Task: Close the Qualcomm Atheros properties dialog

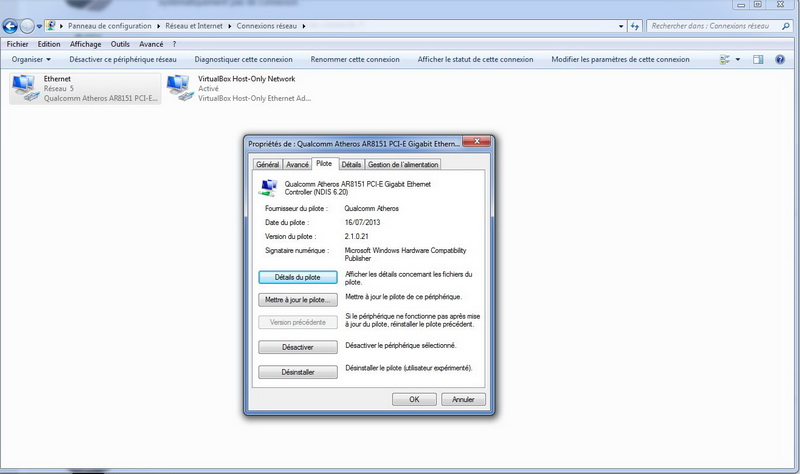Action: click(477, 141)
